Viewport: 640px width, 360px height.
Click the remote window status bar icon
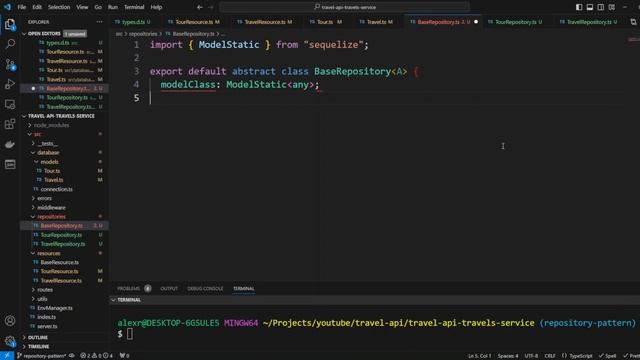(7, 356)
